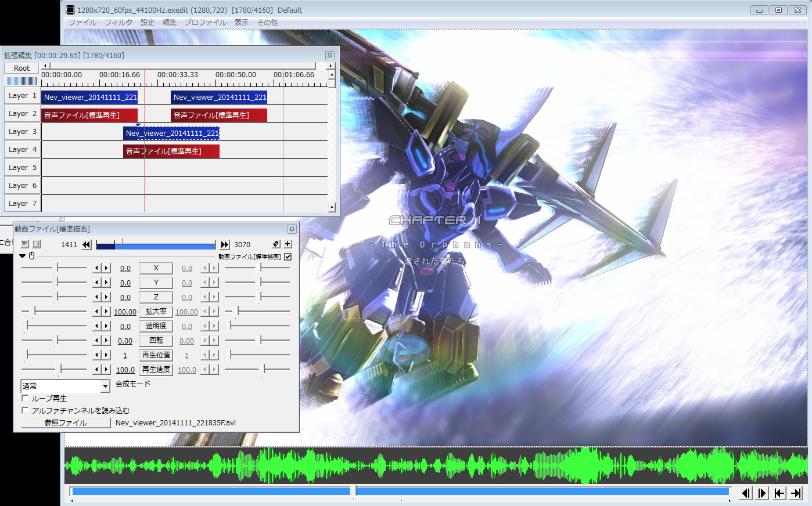Enable アルファチャンネルを読み込む checkbox
Image resolution: width=812 pixels, height=506 pixels.
tap(25, 410)
